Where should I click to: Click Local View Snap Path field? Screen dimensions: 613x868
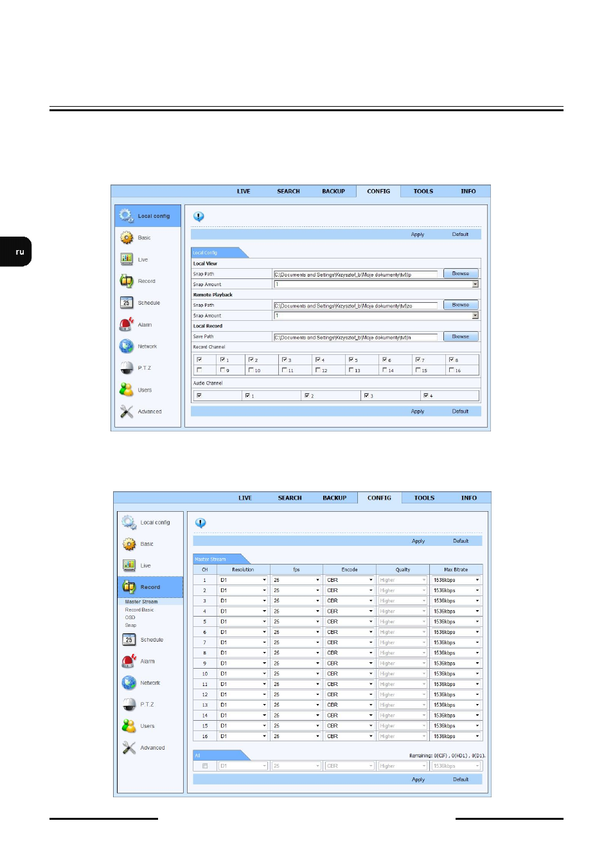(355, 275)
